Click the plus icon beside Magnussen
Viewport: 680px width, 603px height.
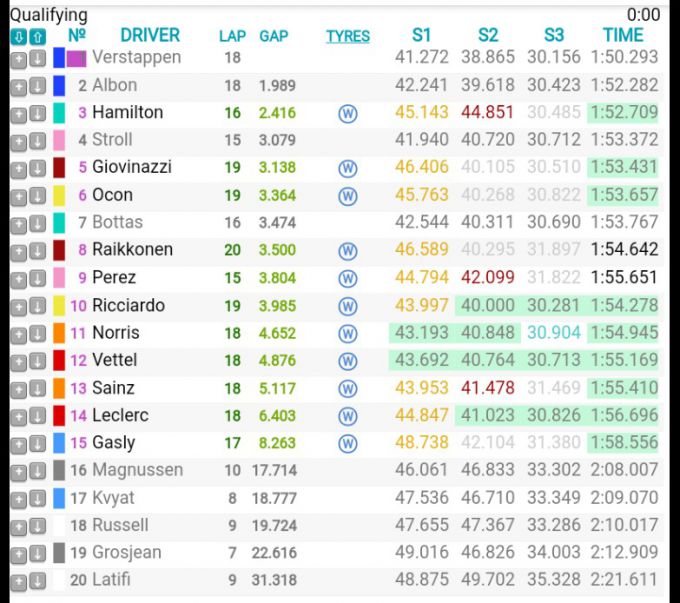click(19, 471)
